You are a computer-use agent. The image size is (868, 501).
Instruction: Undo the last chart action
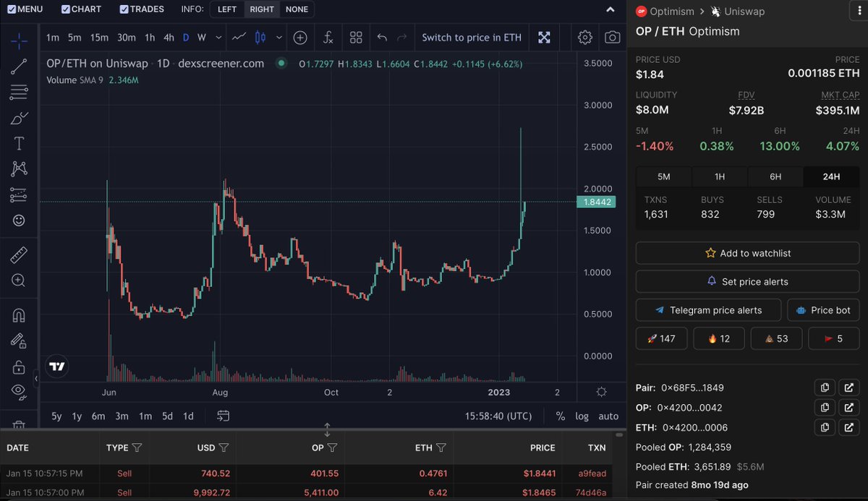382,38
